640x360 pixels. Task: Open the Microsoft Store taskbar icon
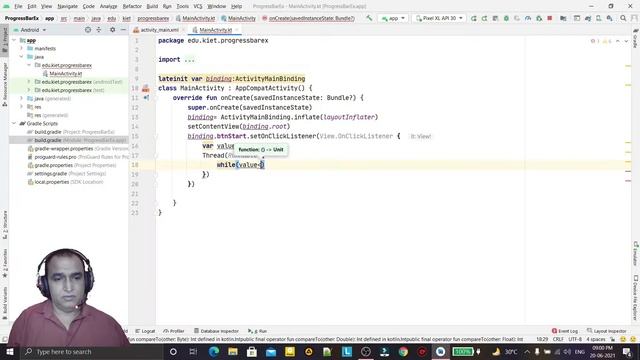click(x=252, y=351)
